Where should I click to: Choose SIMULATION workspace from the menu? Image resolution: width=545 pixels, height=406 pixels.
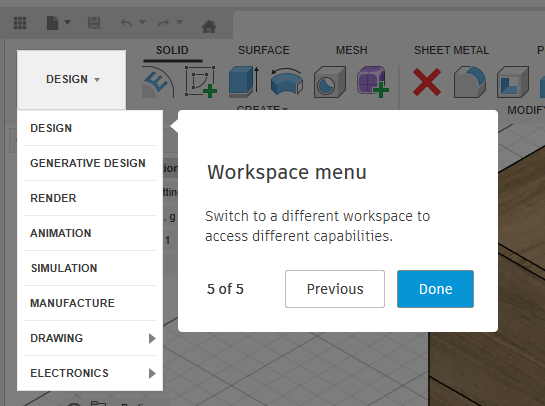(90, 268)
